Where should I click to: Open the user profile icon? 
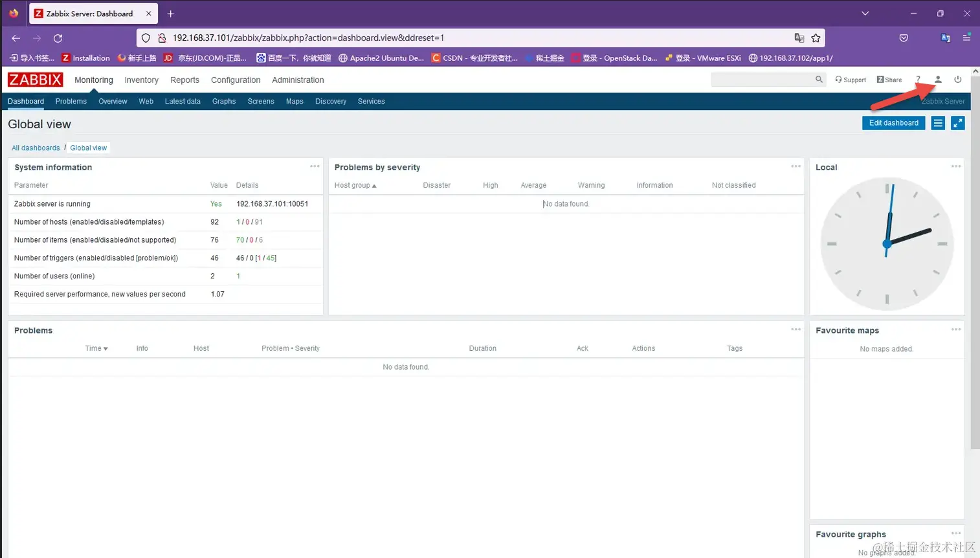tap(938, 80)
